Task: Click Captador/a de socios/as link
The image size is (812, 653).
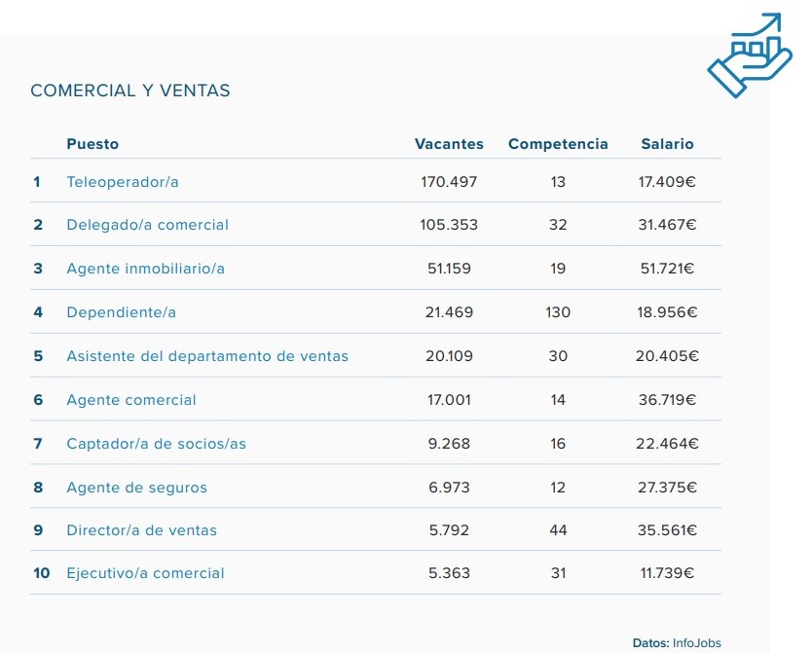Action: click(156, 444)
